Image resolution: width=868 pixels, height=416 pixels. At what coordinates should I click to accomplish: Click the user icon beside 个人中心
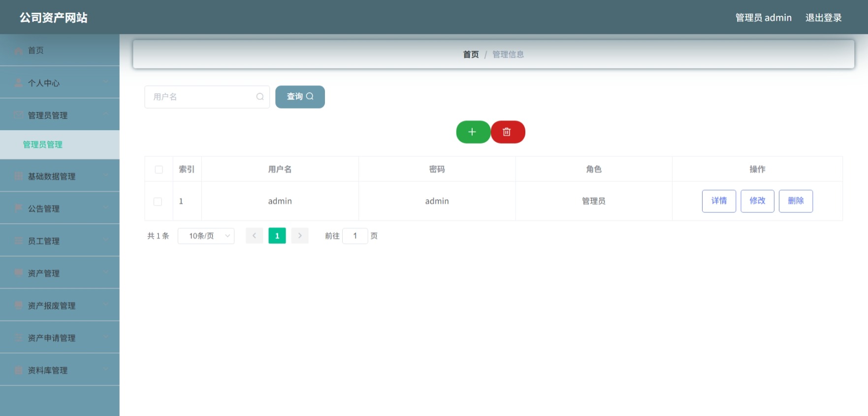(19, 83)
